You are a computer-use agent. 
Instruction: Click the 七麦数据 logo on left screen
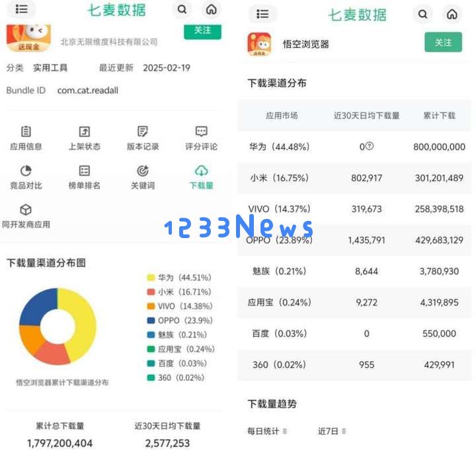point(117,10)
